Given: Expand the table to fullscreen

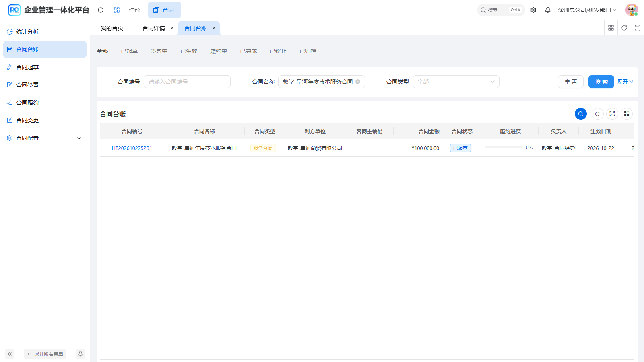Looking at the screenshot, I should click(x=612, y=114).
